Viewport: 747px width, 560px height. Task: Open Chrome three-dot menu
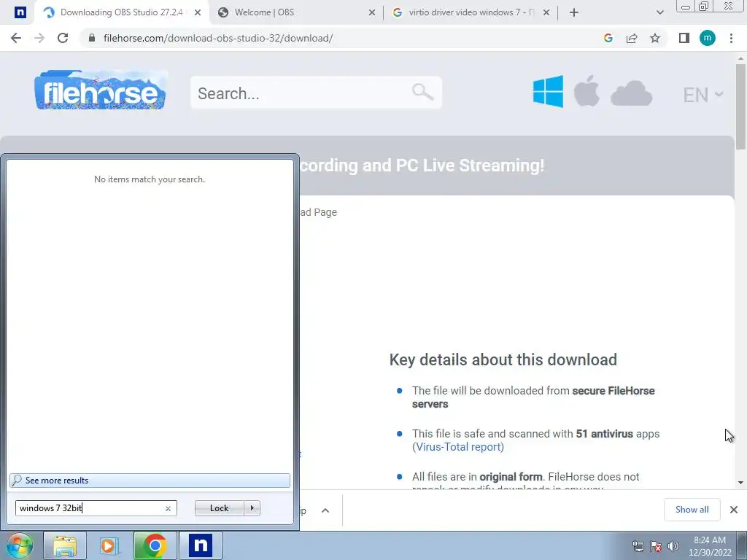tap(731, 38)
